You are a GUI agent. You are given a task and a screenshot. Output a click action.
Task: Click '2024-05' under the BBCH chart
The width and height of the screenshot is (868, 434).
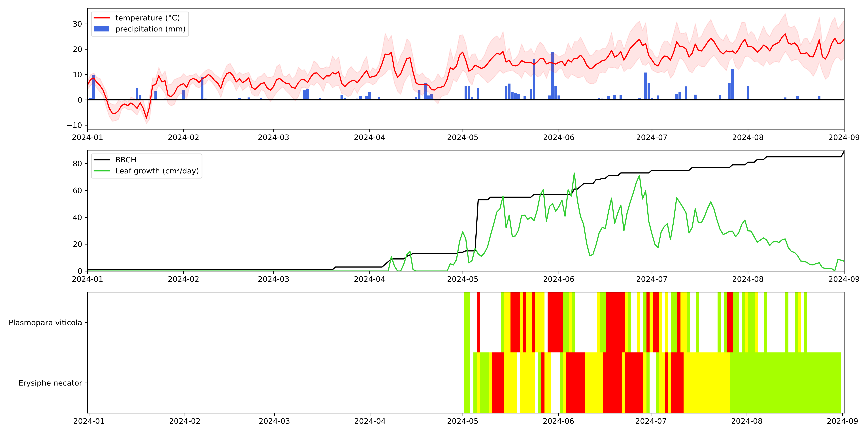(463, 279)
